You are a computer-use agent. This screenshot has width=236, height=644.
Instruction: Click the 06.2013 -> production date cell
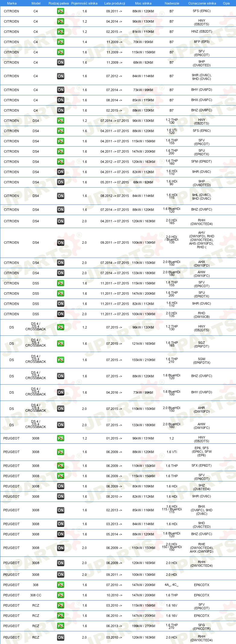[x=114, y=626]
